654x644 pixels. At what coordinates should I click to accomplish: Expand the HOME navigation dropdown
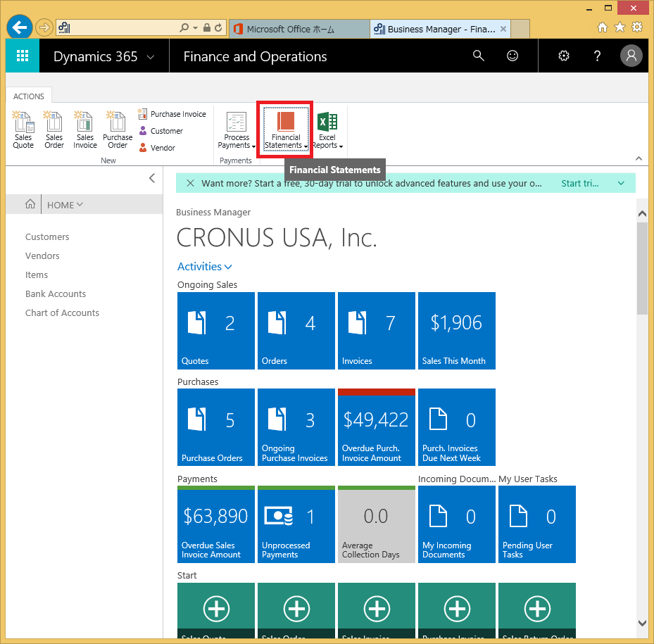(x=65, y=205)
